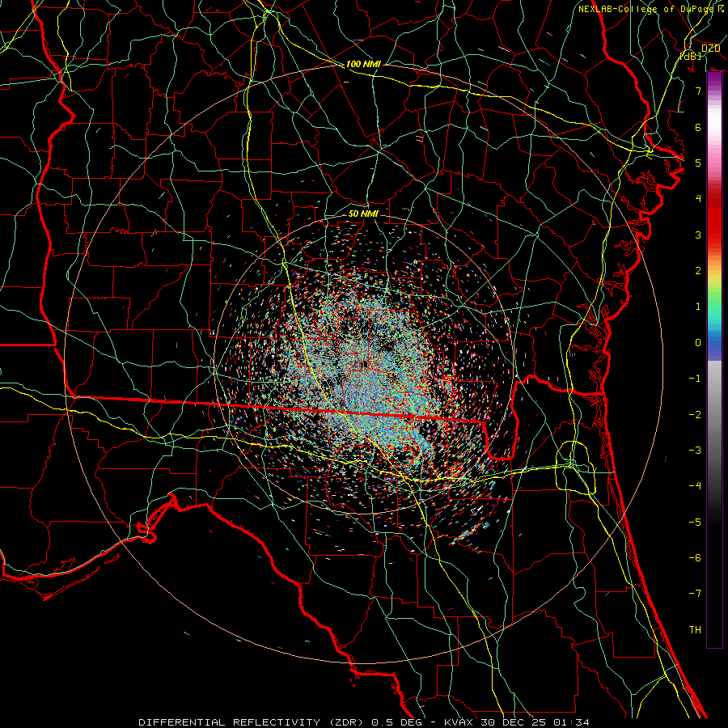Click the "1" value on the color scale

698,307
